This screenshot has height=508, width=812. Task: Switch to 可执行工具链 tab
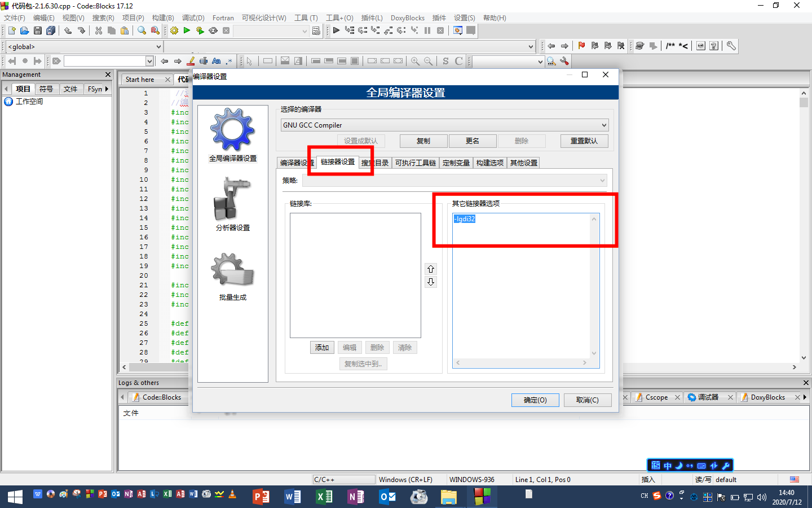coord(415,163)
